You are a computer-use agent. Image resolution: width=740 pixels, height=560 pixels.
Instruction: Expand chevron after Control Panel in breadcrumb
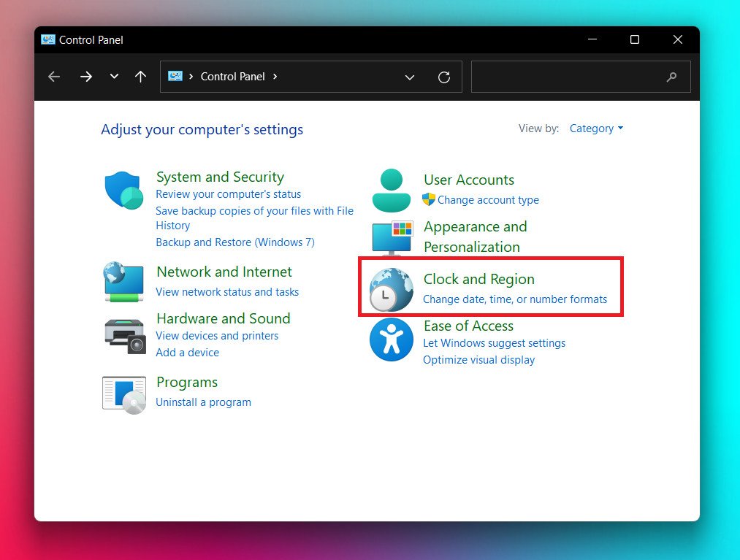coord(275,77)
